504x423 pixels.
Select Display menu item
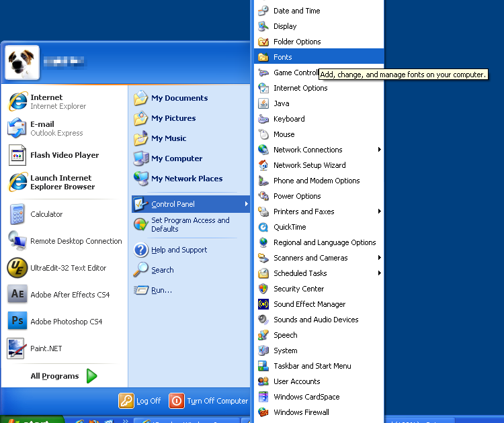[319, 26]
